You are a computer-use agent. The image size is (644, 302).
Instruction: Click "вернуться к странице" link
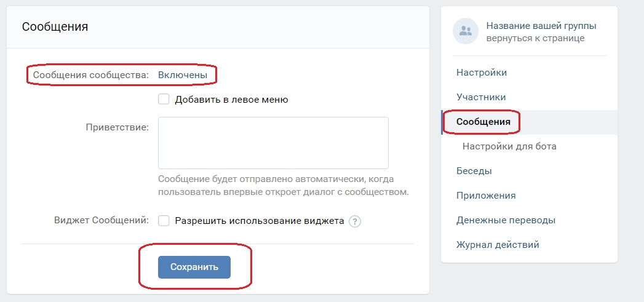535,38
